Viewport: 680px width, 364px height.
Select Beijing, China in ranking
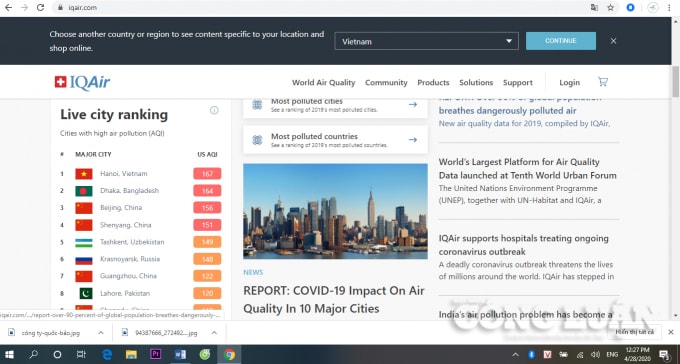coord(121,207)
